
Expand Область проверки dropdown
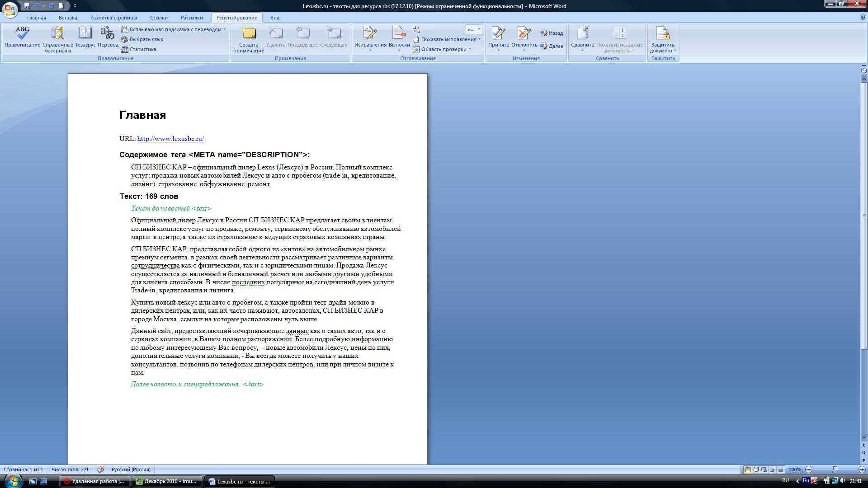tap(470, 49)
